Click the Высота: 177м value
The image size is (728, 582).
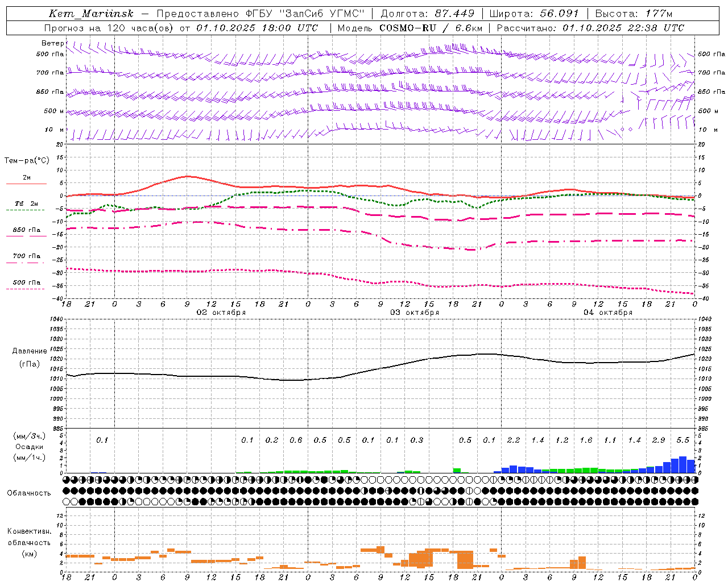pos(634,14)
